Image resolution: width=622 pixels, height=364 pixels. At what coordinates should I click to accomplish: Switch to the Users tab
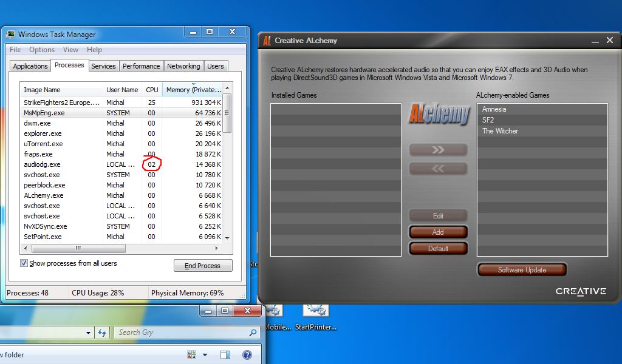pos(216,66)
